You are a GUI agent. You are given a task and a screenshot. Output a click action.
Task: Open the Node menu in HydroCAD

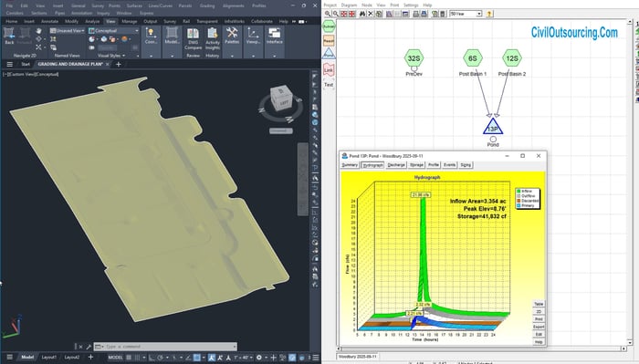point(367,5)
